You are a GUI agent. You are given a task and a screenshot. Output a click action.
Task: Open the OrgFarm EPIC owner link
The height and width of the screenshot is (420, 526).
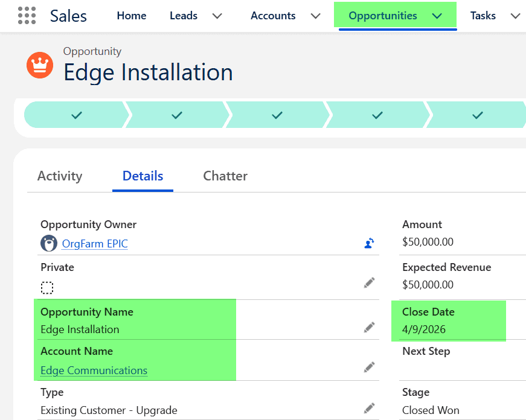tap(95, 244)
